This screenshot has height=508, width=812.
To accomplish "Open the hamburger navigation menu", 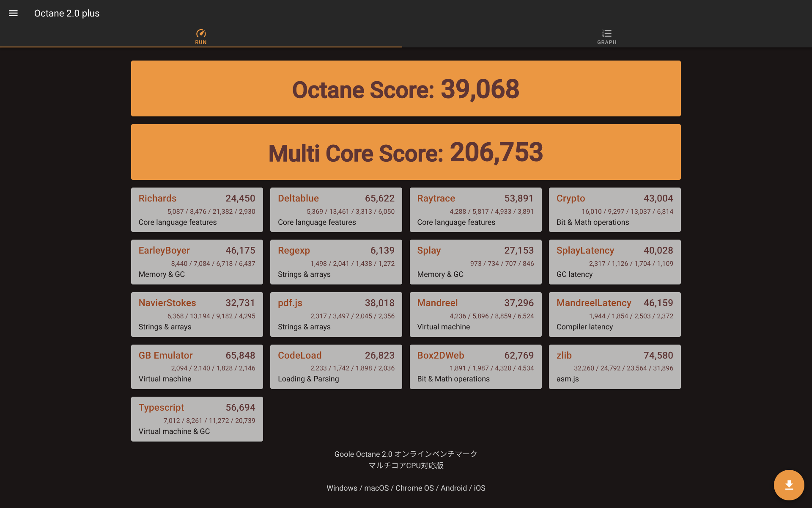I will click(x=13, y=13).
